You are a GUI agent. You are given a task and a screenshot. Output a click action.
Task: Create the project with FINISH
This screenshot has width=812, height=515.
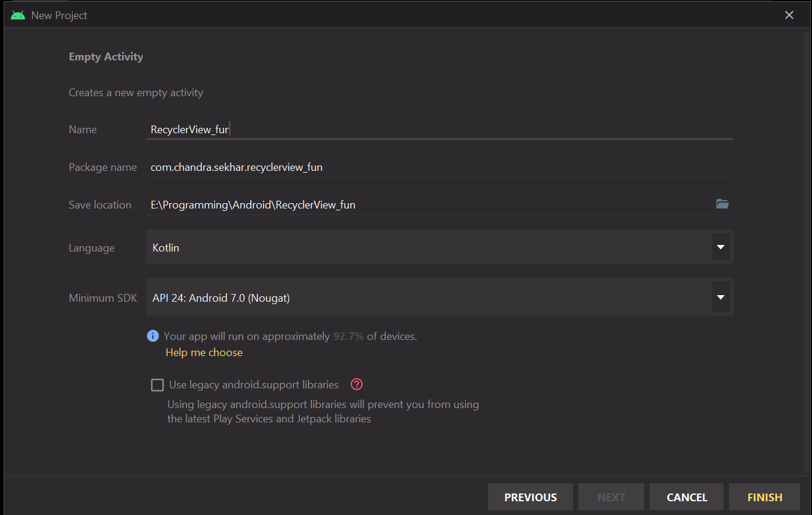765,497
